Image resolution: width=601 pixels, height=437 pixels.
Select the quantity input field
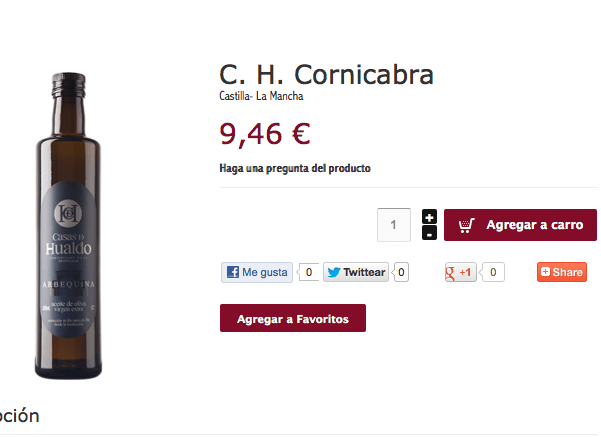(x=394, y=225)
